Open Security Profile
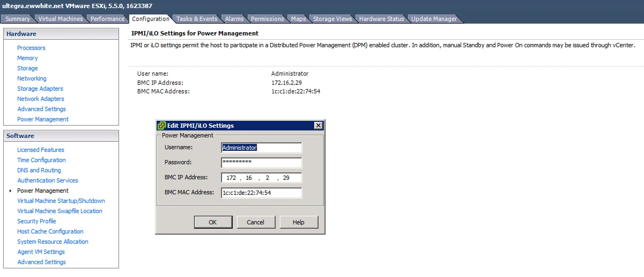The width and height of the screenshot is (644, 277). [x=37, y=221]
